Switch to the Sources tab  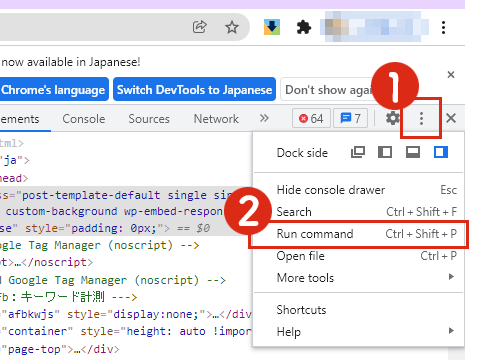coord(149,119)
